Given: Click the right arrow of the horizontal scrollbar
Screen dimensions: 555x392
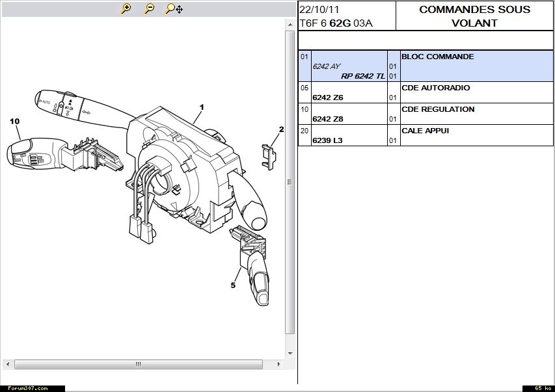Looking at the screenshot, I should coord(279,364).
